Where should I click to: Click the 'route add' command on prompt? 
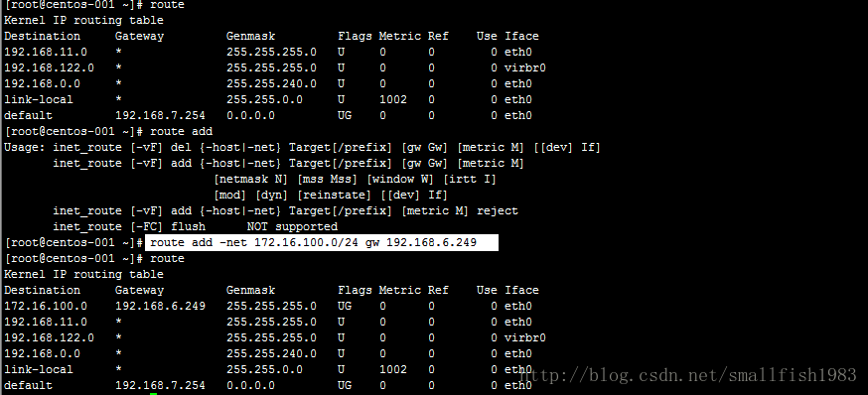(x=181, y=132)
